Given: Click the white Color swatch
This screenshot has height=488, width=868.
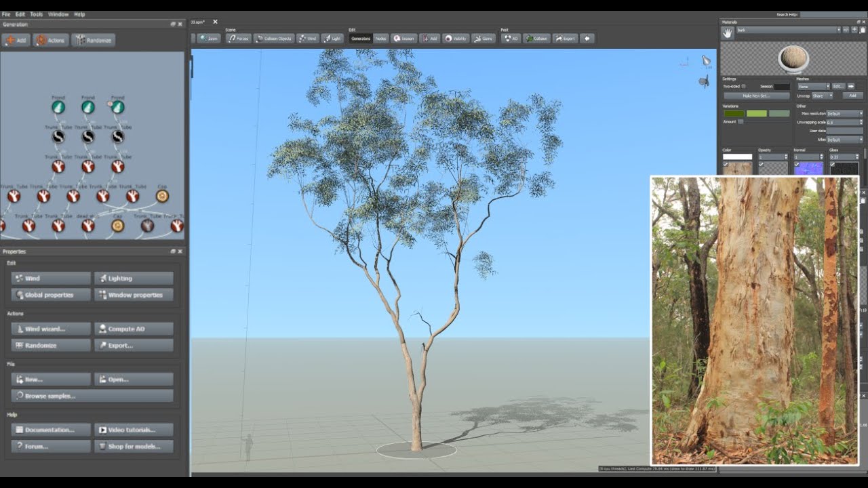Looking at the screenshot, I should click(737, 157).
